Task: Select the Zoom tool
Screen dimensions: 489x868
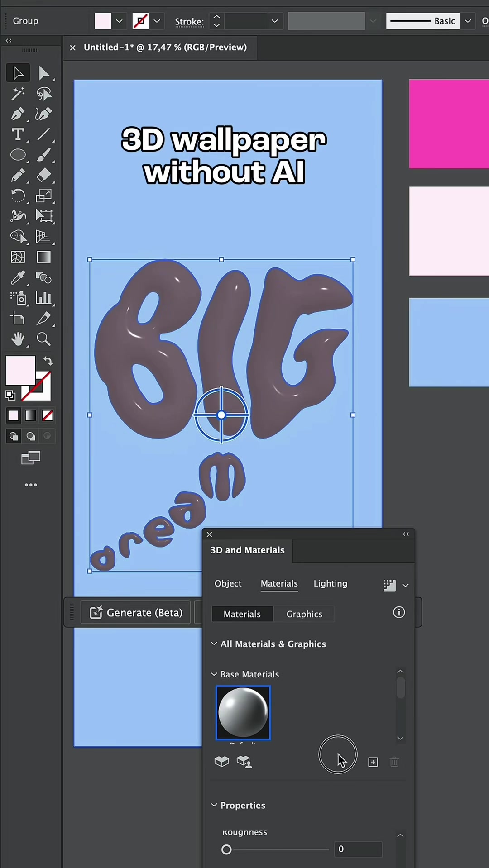Action: 44,339
